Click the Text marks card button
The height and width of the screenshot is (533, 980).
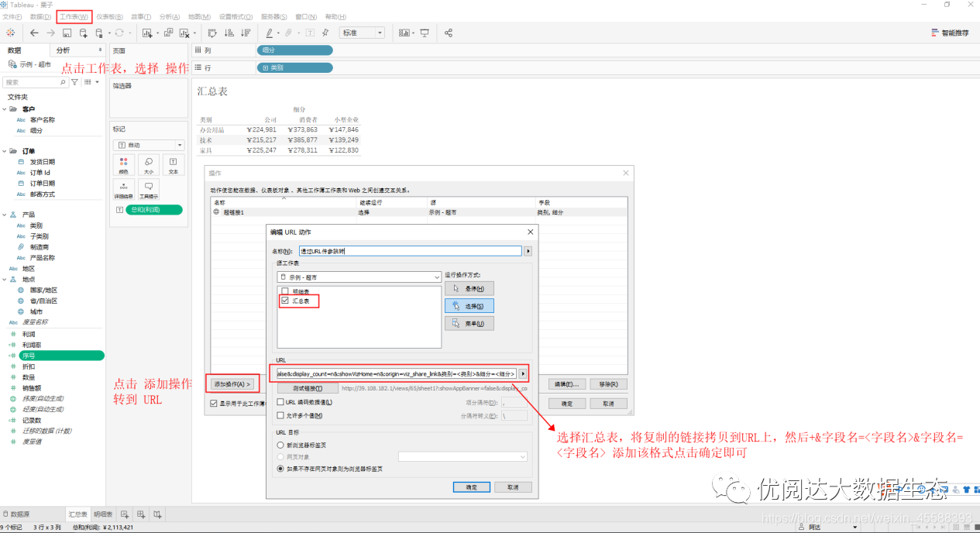173,165
